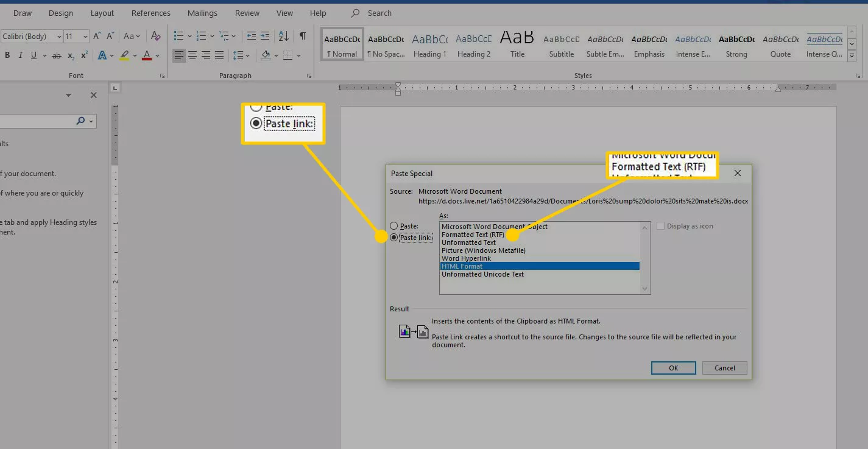The width and height of the screenshot is (868, 449).
Task: Align text left
Action: [178, 55]
